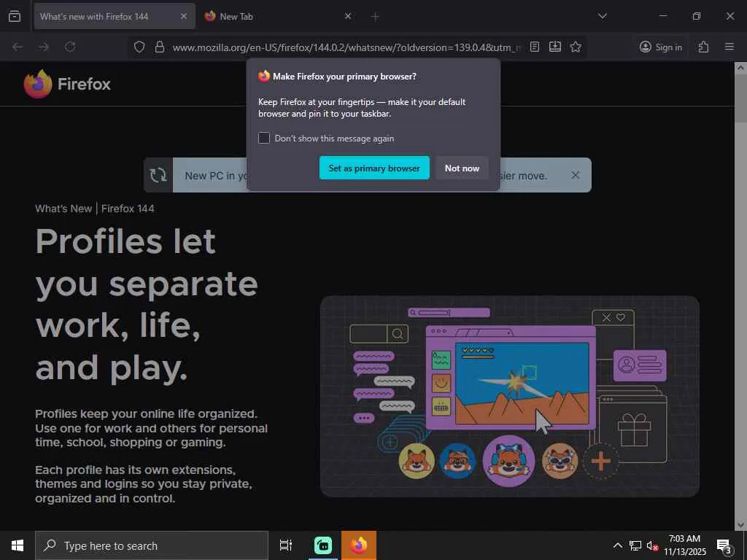Toggle Reader View icon in the address bar
The height and width of the screenshot is (560, 747).
(x=535, y=47)
